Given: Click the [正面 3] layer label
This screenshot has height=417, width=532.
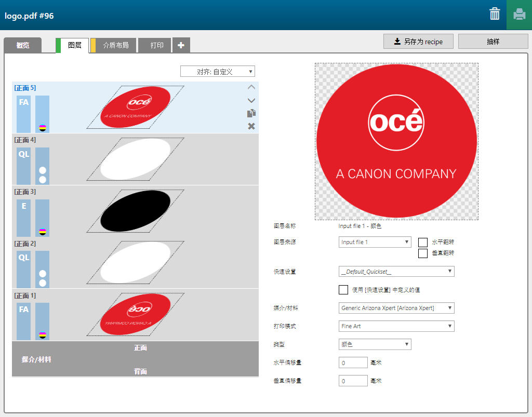Looking at the screenshot, I should pos(25,192).
